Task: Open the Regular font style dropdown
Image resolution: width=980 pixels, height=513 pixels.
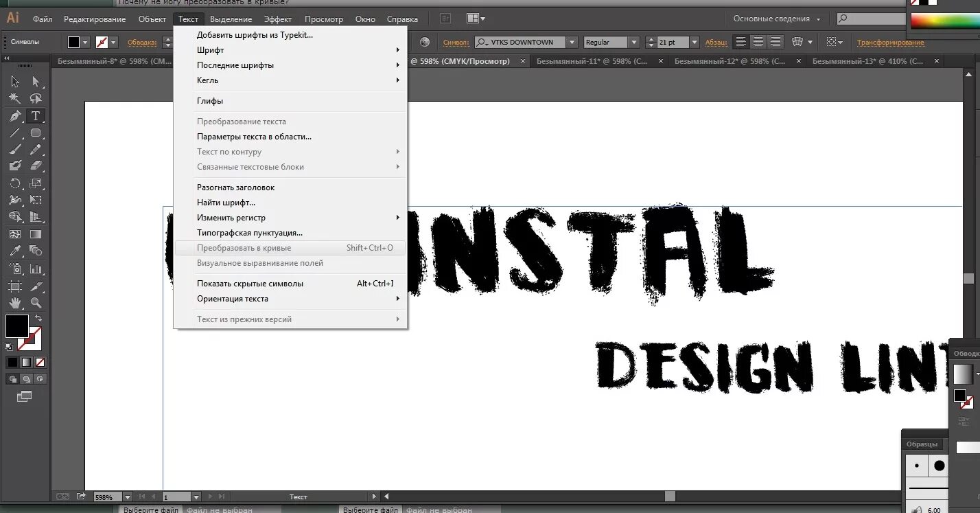Action: (x=633, y=42)
